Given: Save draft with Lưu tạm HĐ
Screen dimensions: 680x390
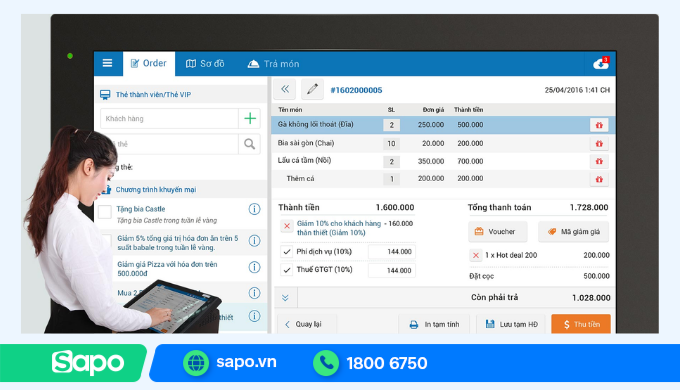Looking at the screenshot, I should pos(511,324).
